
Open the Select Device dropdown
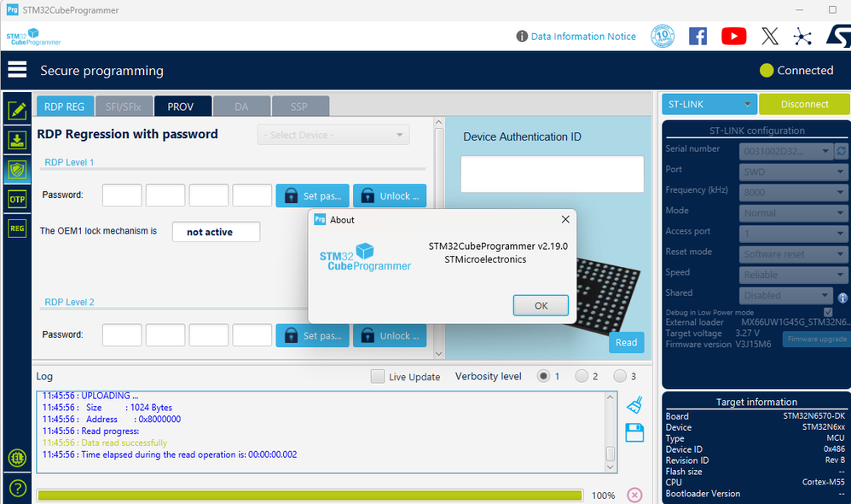(333, 135)
